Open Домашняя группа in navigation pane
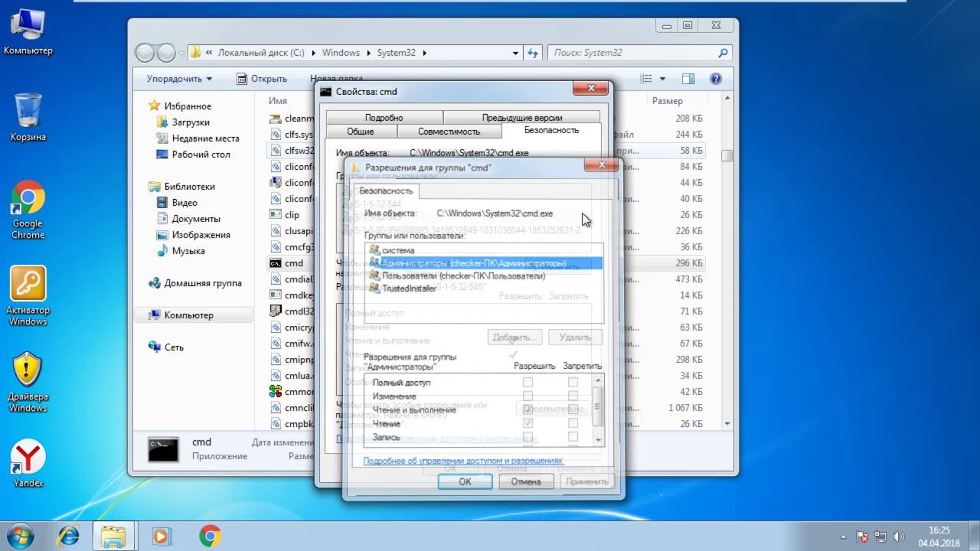 tap(202, 283)
